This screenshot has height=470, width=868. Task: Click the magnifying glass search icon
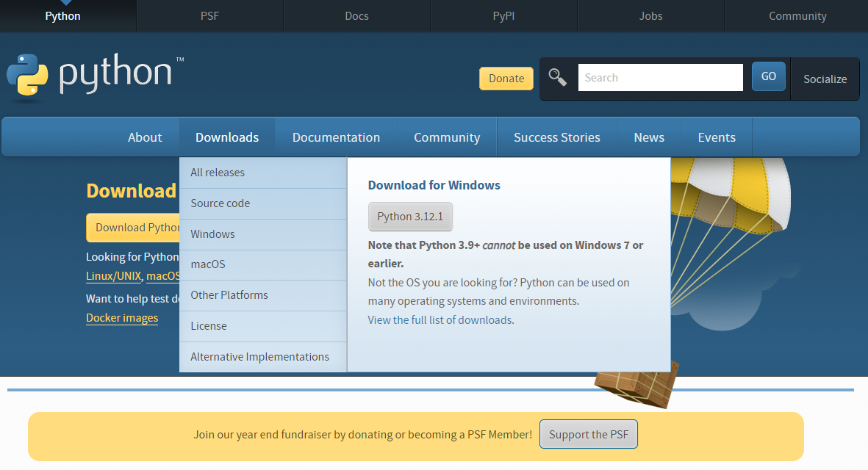[557, 77]
